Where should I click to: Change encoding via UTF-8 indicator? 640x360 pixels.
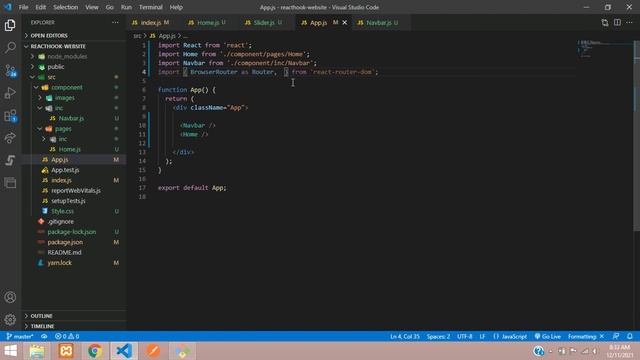pos(464,336)
